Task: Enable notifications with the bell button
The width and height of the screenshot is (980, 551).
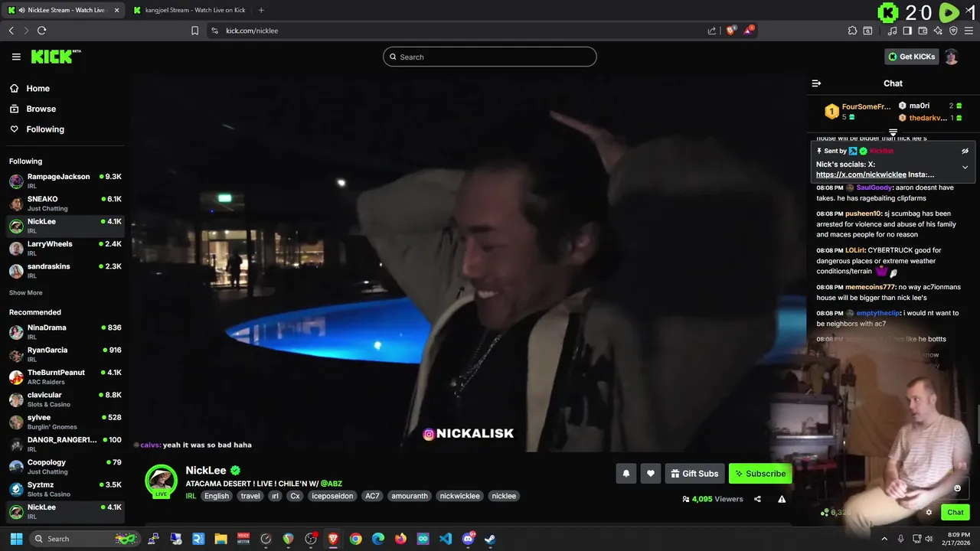Action: pos(626,474)
